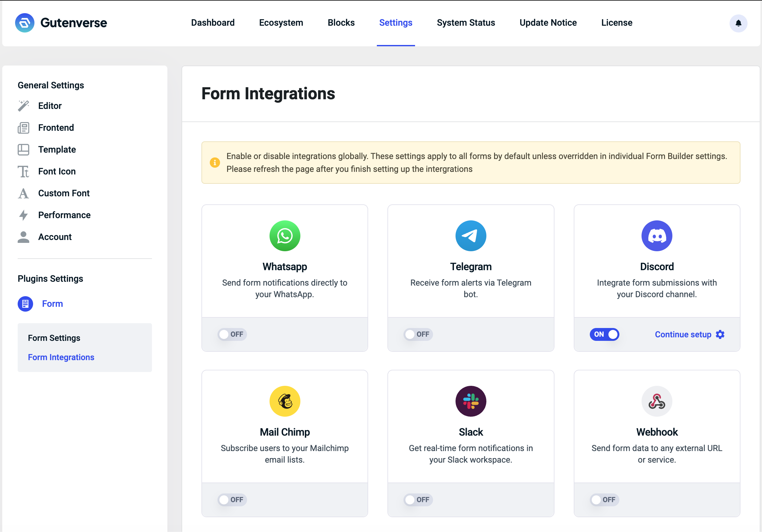Click the text 'Send form data to any external URL or service.'
Screen dimensions: 762x532
(x=657, y=454)
